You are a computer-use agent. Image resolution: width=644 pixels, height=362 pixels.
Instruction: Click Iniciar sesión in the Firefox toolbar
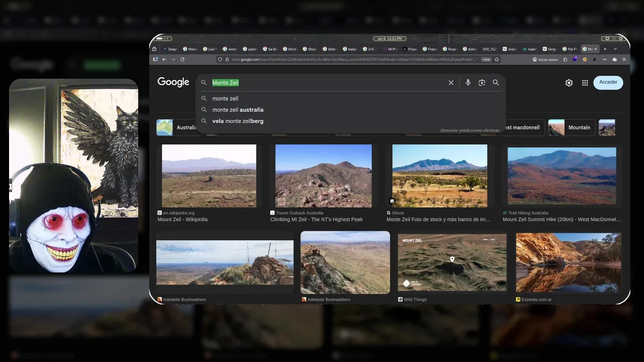(x=545, y=59)
